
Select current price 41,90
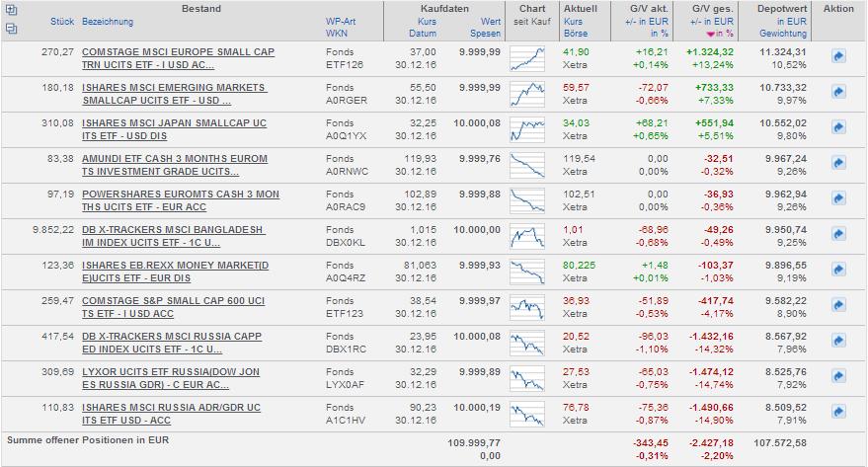click(576, 52)
